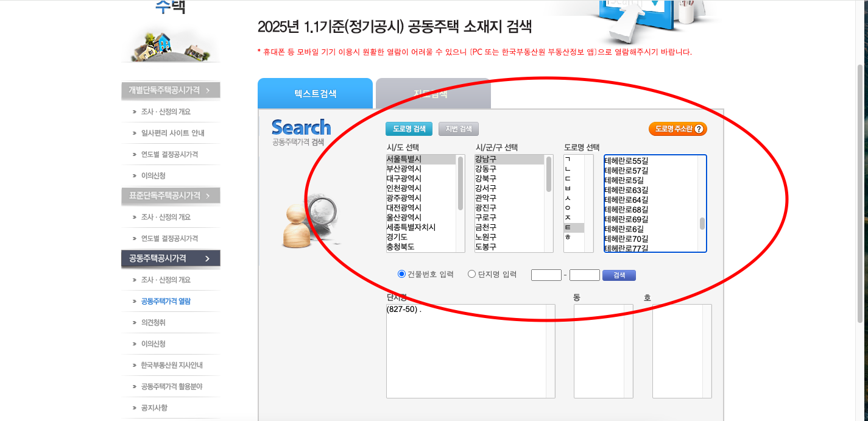Select the 텍스트검색 tab

coord(315,93)
